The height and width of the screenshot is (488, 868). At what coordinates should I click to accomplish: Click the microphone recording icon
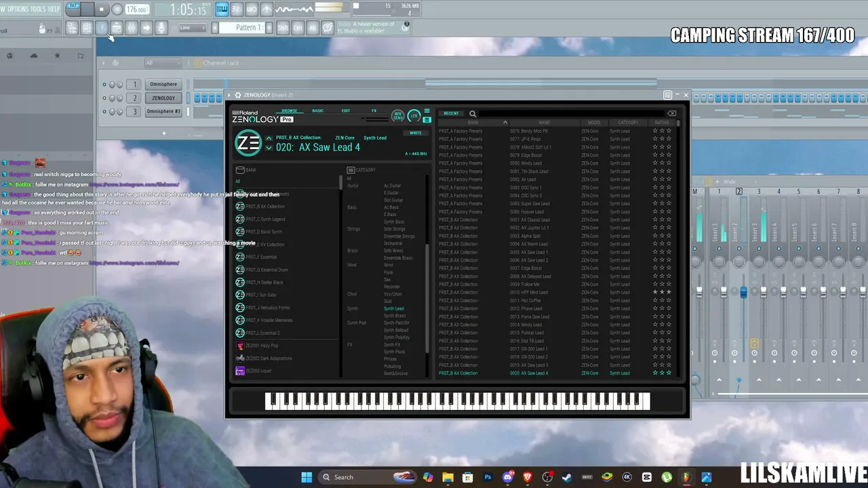click(161, 28)
